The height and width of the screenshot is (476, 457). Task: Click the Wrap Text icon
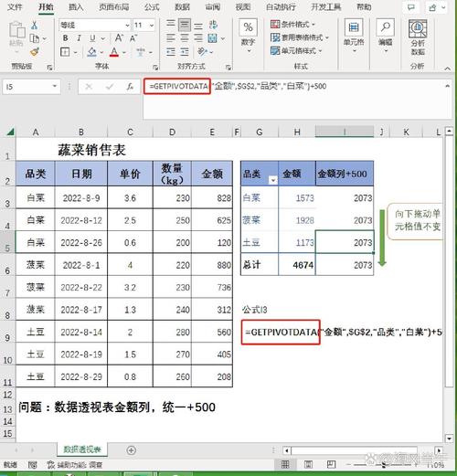[214, 25]
